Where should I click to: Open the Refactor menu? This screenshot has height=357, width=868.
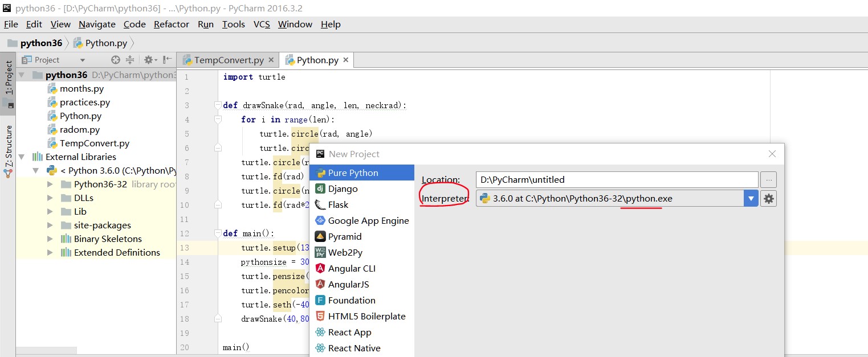pos(172,24)
